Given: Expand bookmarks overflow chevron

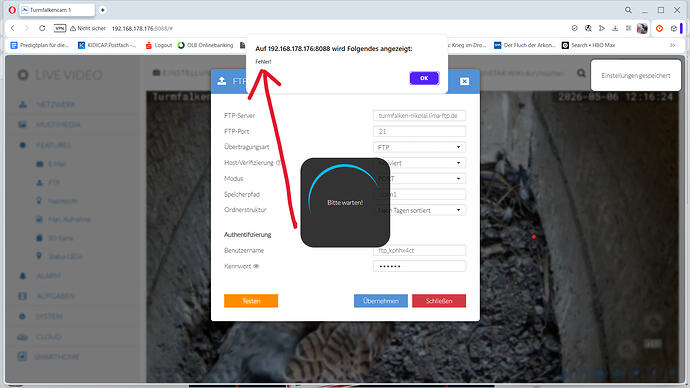Looking at the screenshot, I should [673, 45].
